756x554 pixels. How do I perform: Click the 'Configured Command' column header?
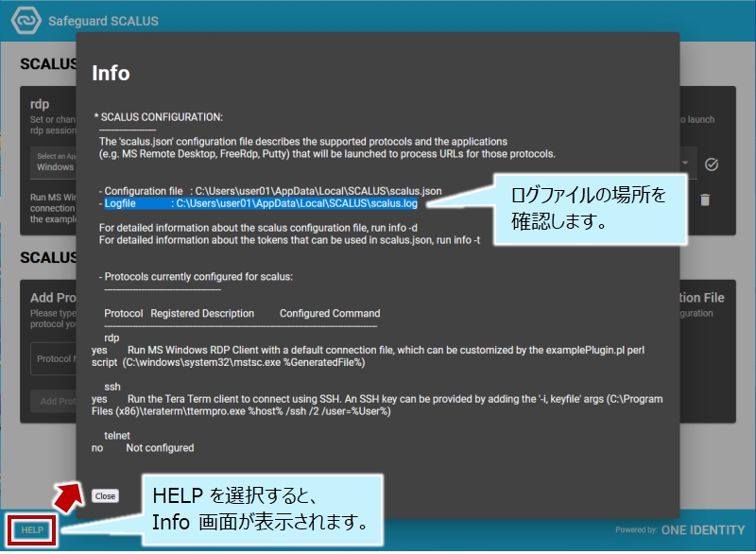[330, 314]
